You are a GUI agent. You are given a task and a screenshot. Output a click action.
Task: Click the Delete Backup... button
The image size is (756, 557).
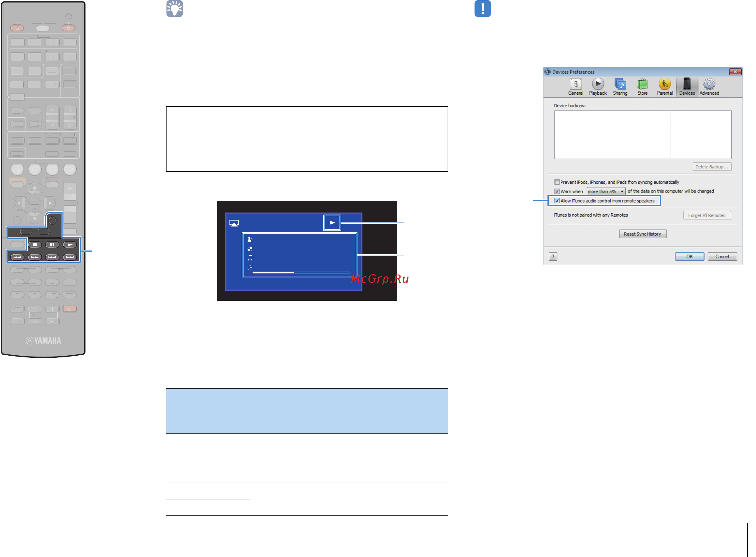click(712, 167)
